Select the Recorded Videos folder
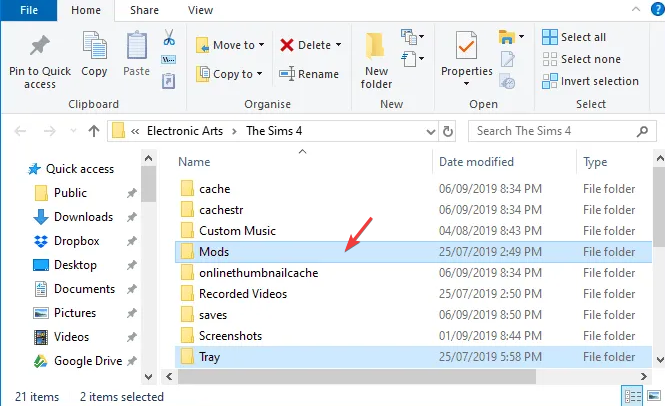The image size is (665, 406). coord(413,294)
